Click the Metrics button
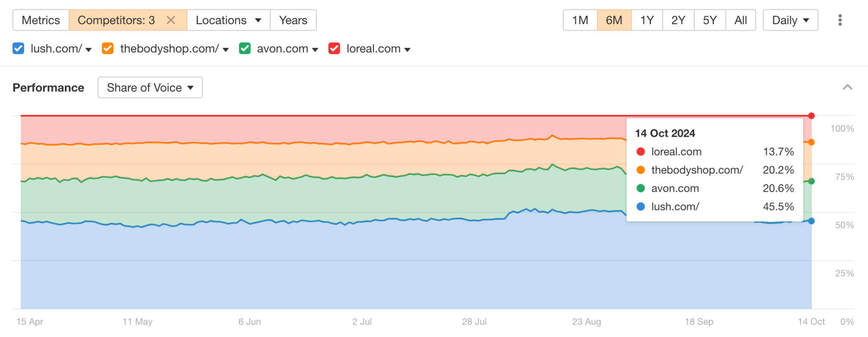The width and height of the screenshot is (868, 337). [x=41, y=20]
